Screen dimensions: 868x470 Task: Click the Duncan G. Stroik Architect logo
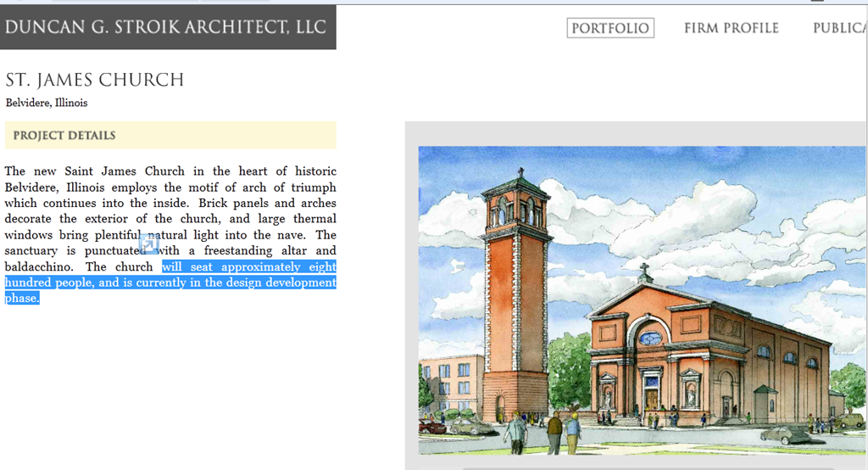(x=167, y=26)
